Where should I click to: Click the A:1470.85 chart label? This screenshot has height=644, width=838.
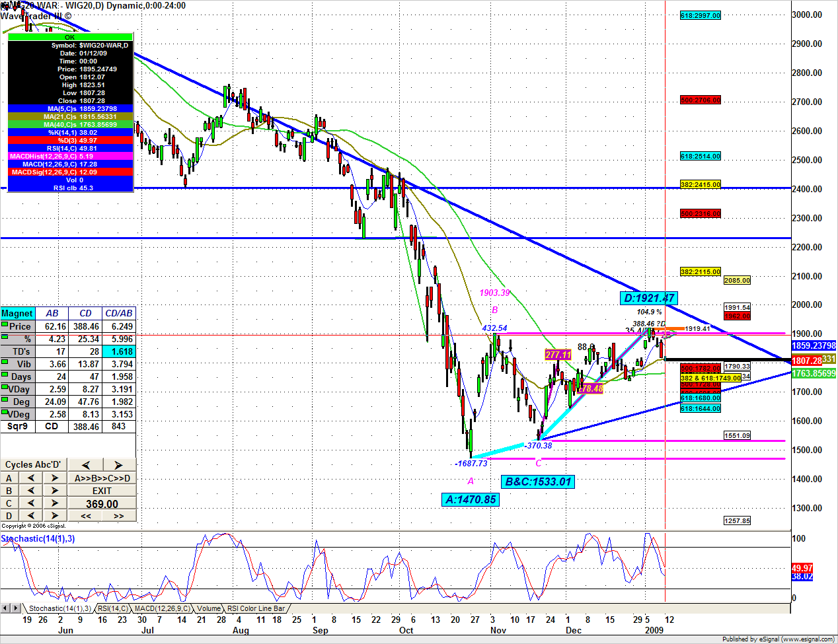[x=471, y=500]
